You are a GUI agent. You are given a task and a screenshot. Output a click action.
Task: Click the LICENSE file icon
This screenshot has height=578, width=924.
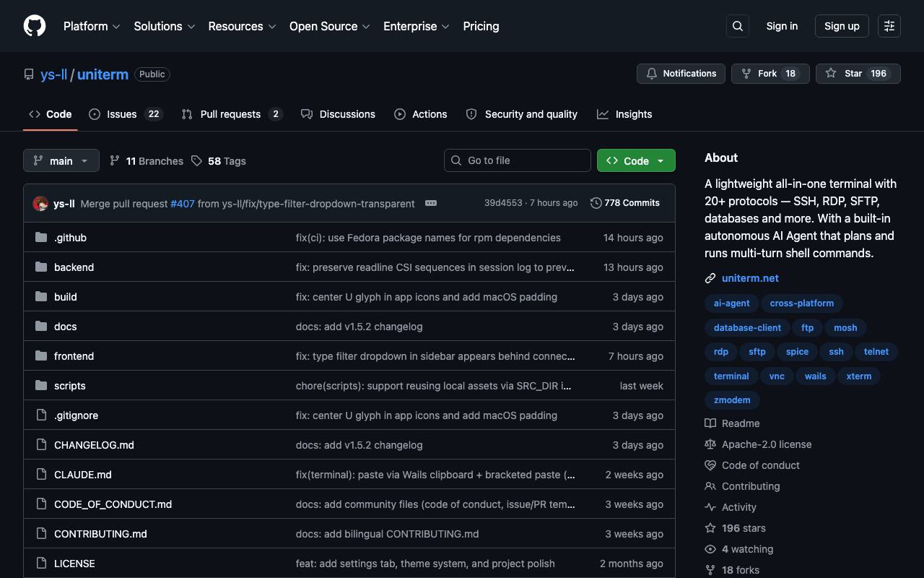click(41, 564)
